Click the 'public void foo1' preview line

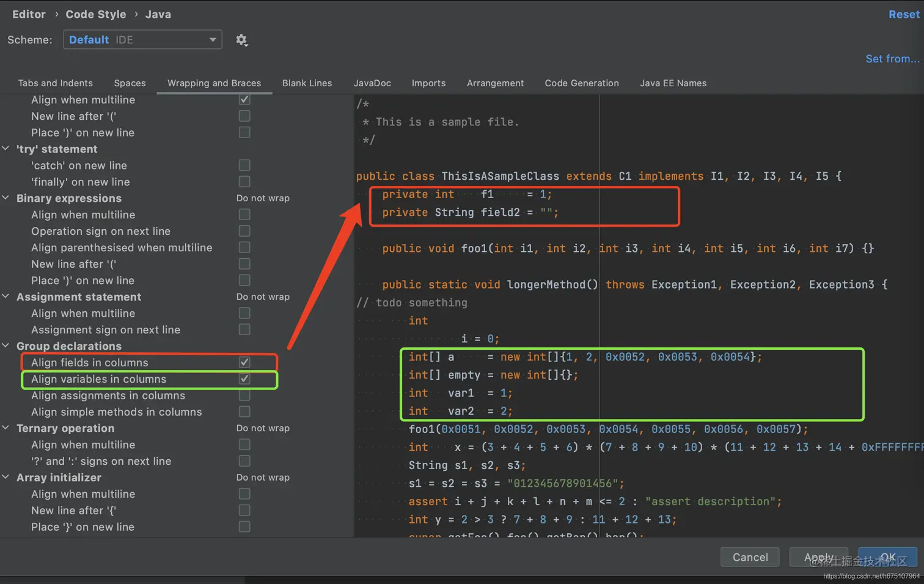click(628, 248)
